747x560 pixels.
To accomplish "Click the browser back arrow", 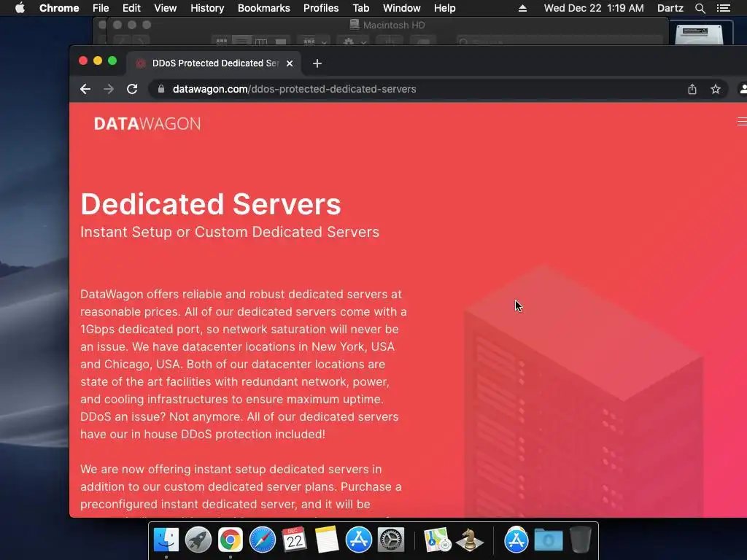I will click(x=85, y=89).
